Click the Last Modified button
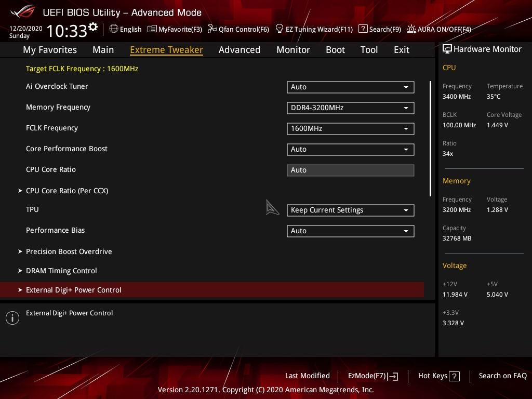Viewport: 532px width, 399px height. (308, 376)
